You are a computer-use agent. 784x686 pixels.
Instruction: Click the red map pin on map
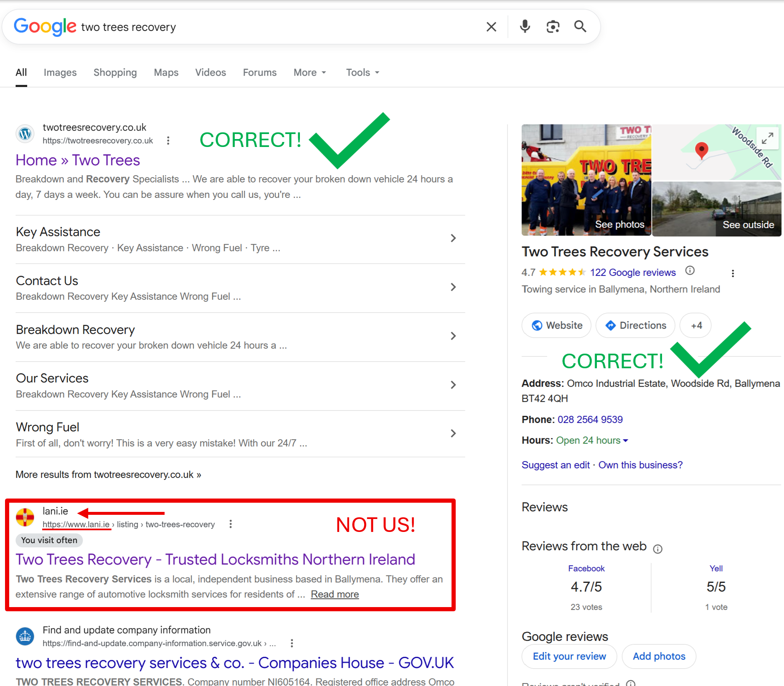coord(702,151)
